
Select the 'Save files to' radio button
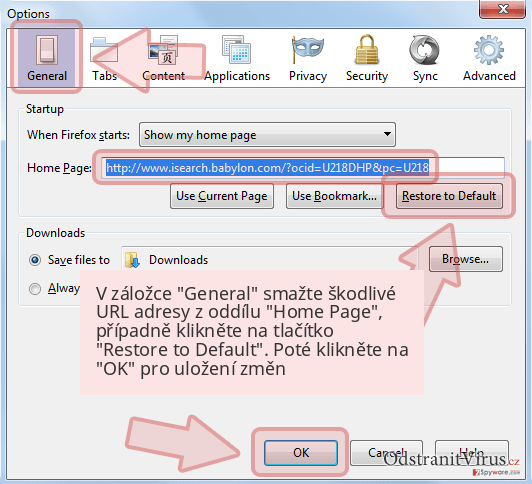(35, 260)
